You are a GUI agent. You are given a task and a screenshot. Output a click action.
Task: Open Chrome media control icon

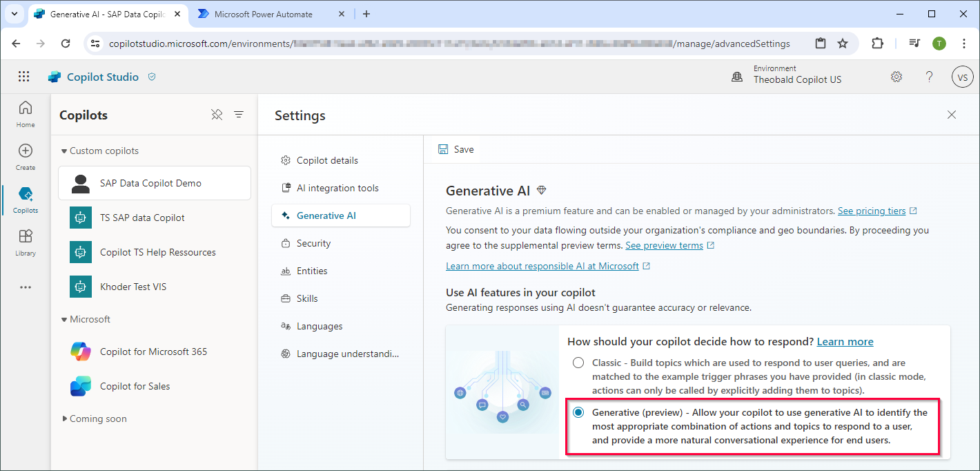pyautogui.click(x=914, y=44)
